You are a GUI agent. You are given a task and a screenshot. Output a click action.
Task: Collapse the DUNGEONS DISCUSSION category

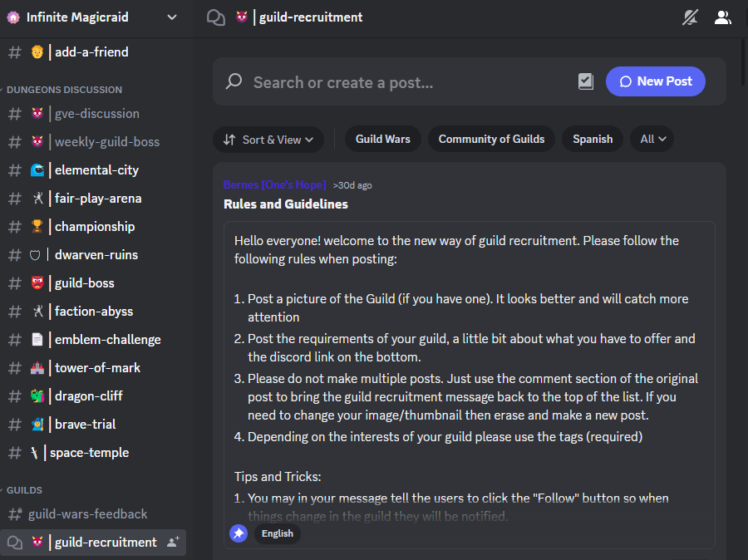(x=64, y=90)
